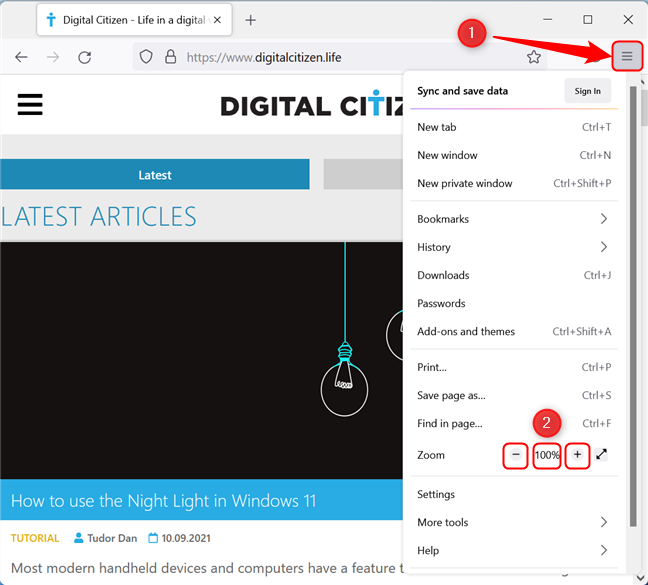Click the menu panel's vertical scrollbar
The width and height of the screenshot is (648, 585).
pyautogui.click(x=633, y=306)
